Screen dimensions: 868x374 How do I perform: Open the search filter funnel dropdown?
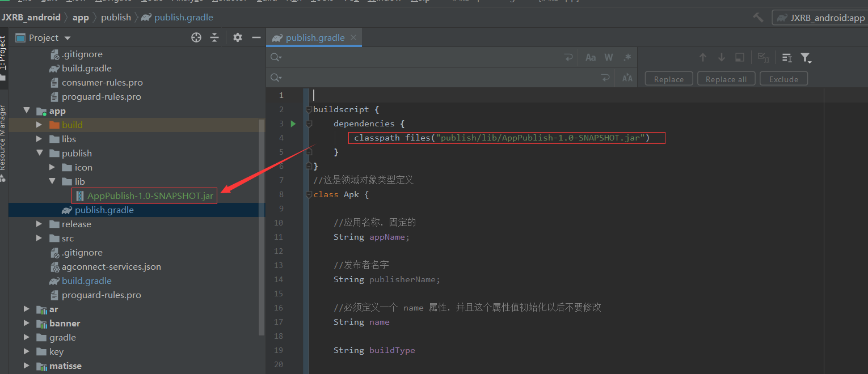(806, 57)
